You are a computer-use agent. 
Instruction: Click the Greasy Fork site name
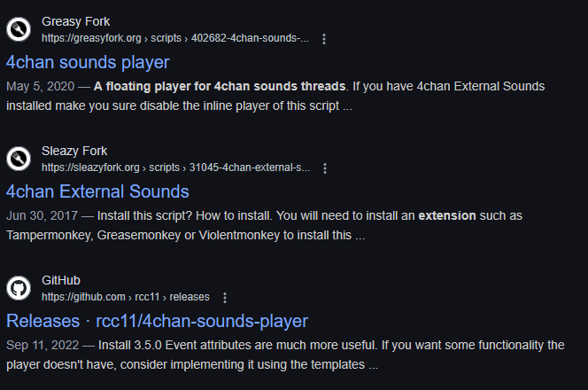pos(76,21)
